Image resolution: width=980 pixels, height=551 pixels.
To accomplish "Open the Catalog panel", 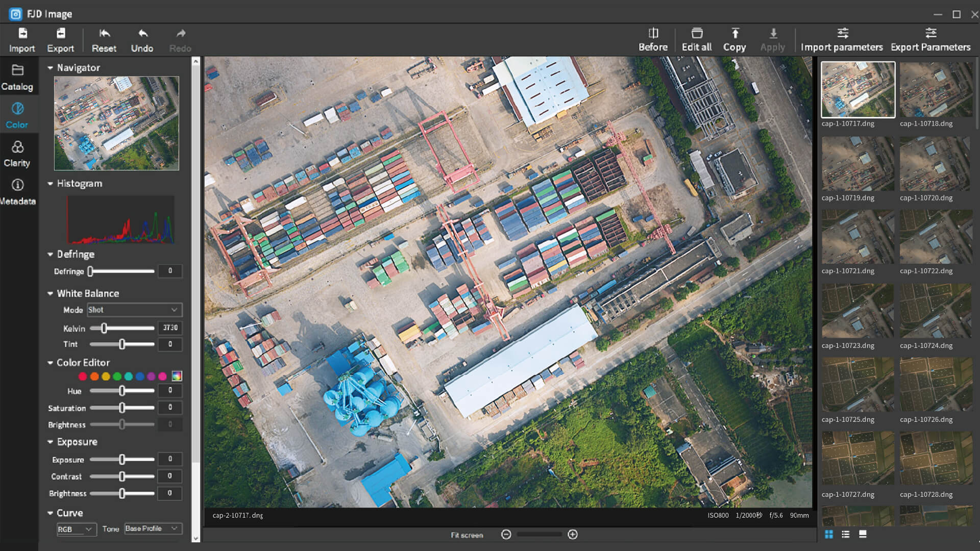I will point(19,77).
